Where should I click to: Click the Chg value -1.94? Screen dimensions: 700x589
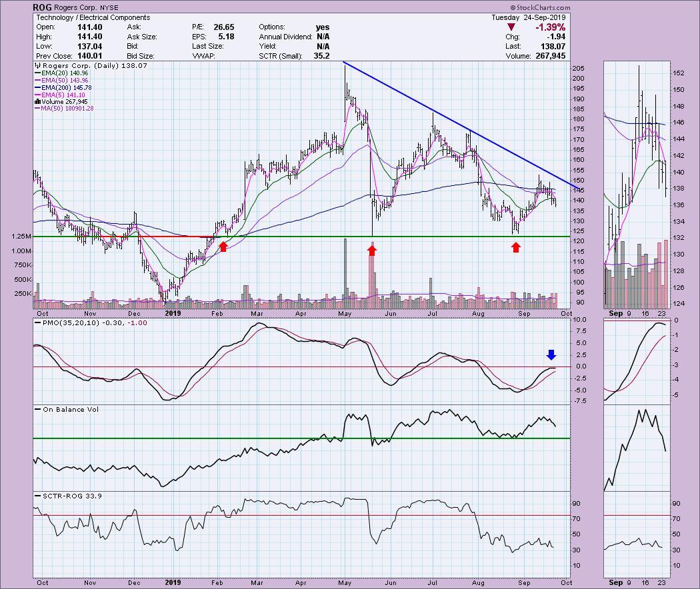coord(556,37)
